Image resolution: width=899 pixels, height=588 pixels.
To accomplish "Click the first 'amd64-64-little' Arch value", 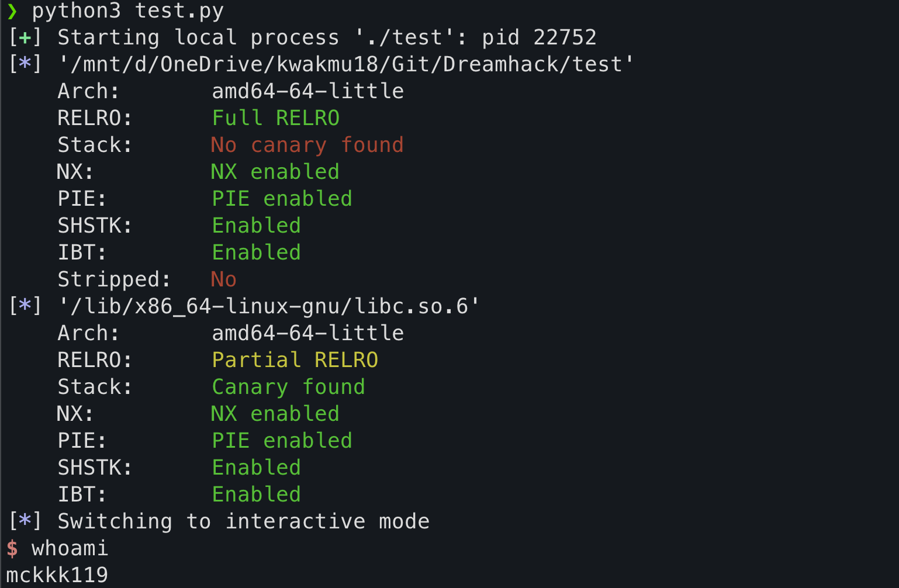I will 307,91.
